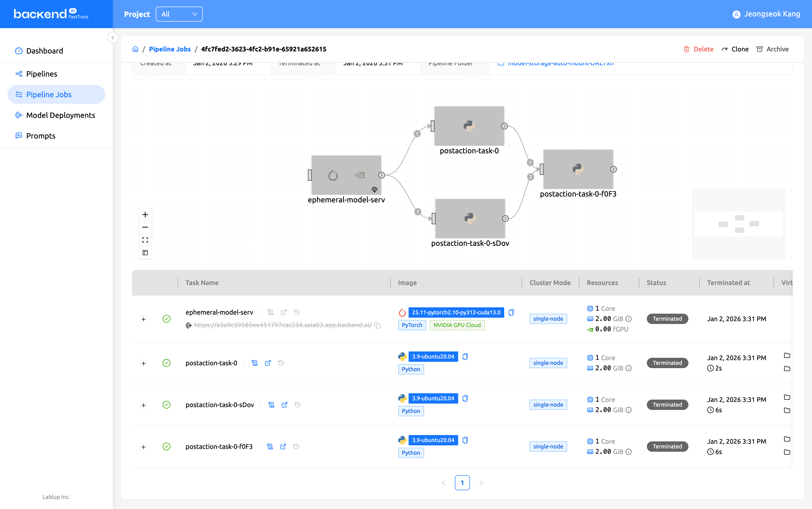Screen dimensions: 812x509
Task: Collapse the left sidebar
Action: click(113, 38)
